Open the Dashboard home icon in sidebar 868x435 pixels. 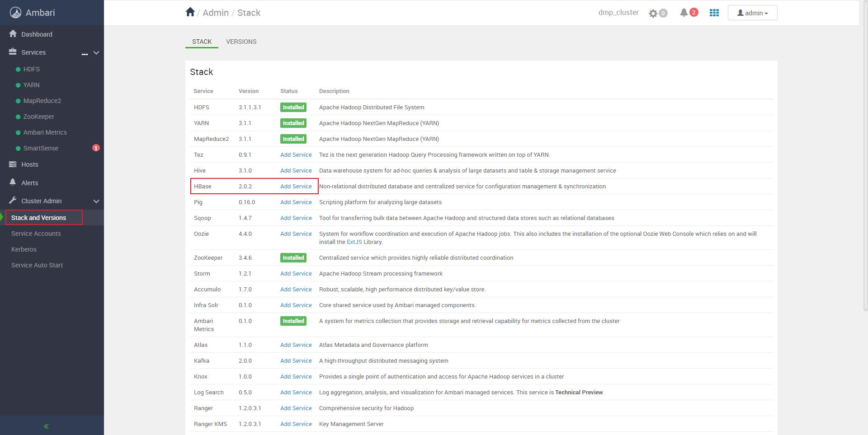point(13,34)
